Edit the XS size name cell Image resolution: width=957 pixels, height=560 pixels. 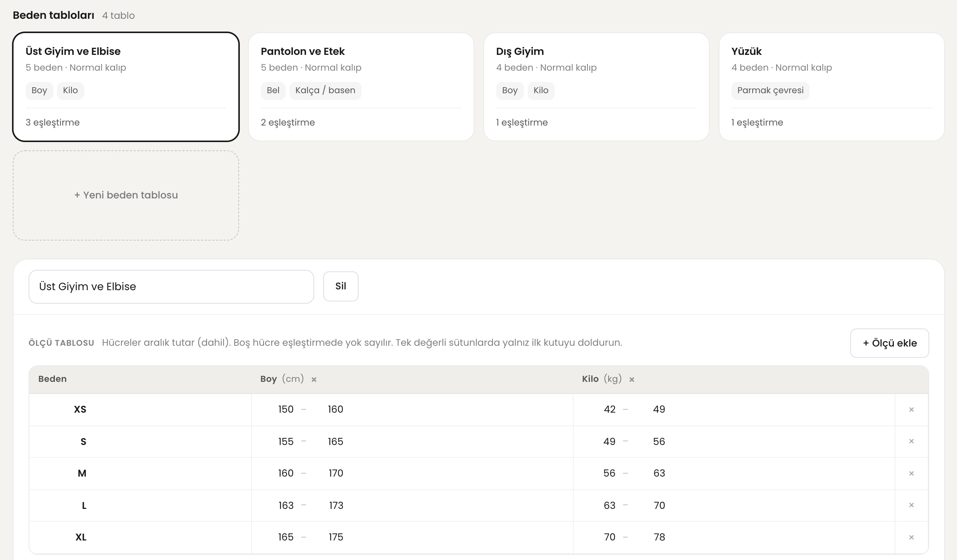click(80, 409)
